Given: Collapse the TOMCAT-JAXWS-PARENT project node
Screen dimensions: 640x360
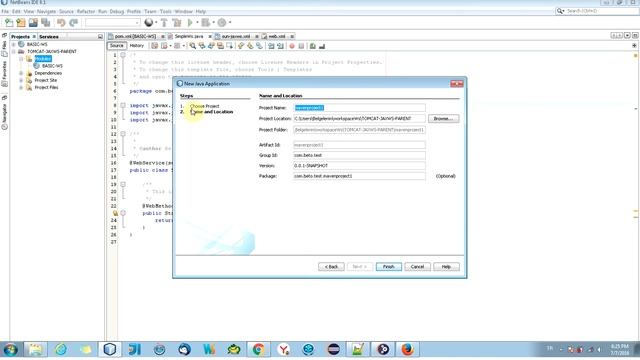Looking at the screenshot, I should (14, 51).
